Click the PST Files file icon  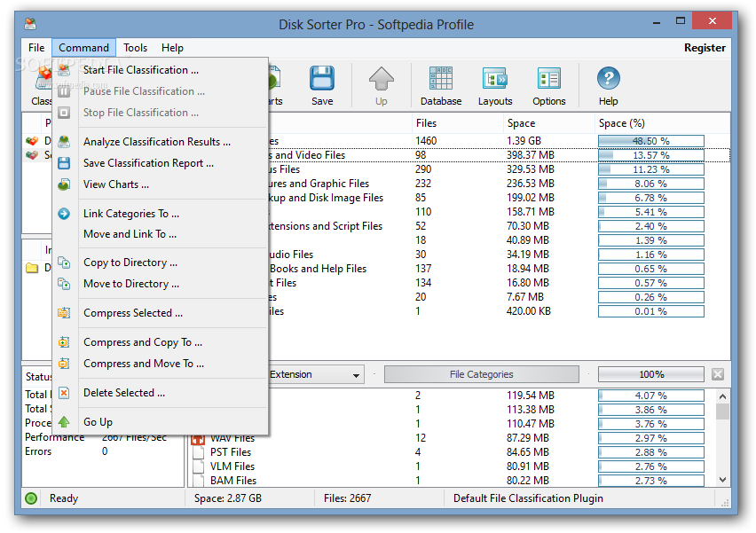pos(198,452)
